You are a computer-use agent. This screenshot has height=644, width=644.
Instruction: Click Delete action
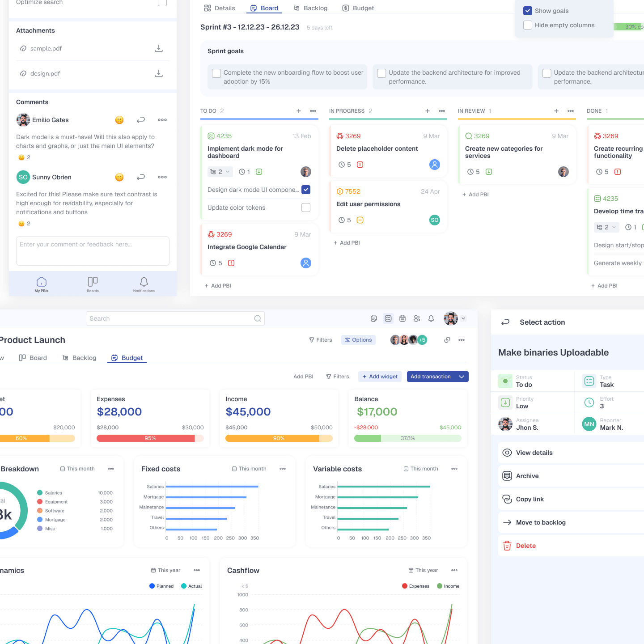click(571, 546)
